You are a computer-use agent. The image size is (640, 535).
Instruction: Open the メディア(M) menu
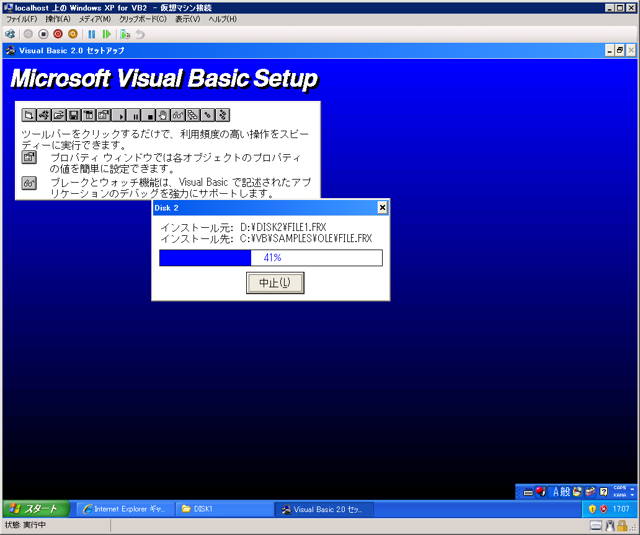click(x=95, y=19)
